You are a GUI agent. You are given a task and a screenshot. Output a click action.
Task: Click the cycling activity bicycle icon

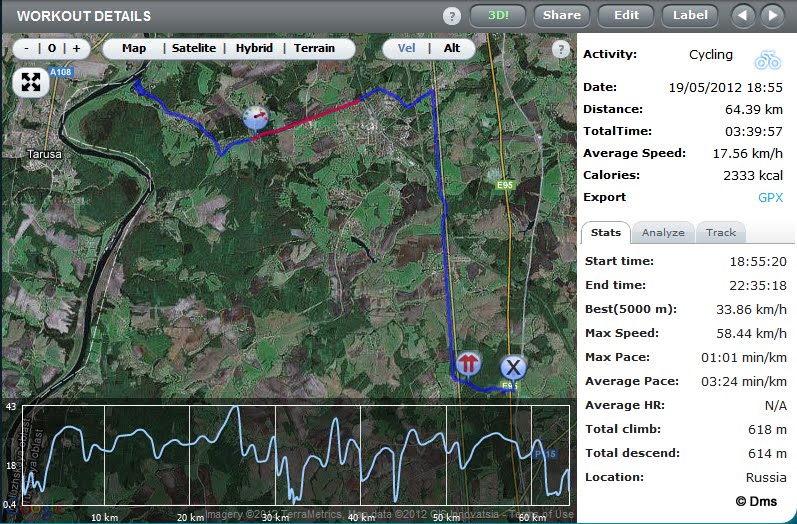pos(768,56)
